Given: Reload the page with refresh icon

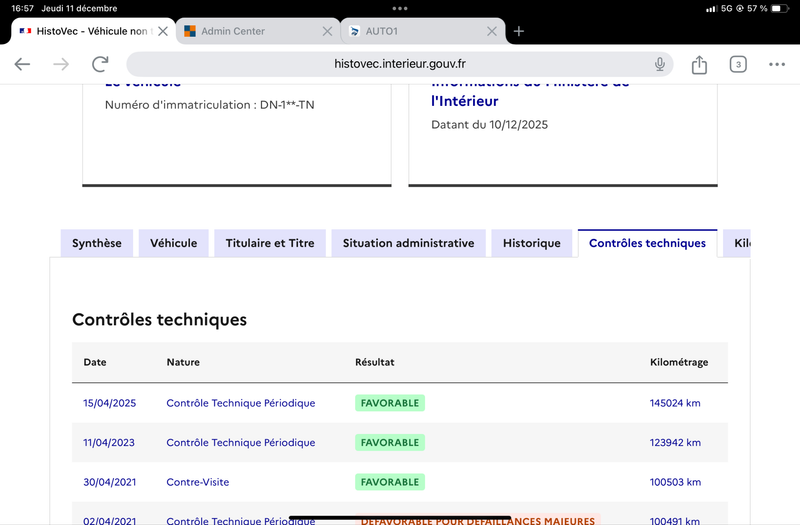Looking at the screenshot, I should pos(100,64).
